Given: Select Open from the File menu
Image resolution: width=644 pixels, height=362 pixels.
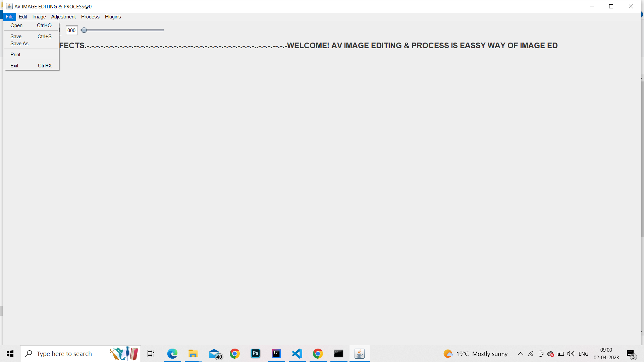Looking at the screenshot, I should coord(16,25).
